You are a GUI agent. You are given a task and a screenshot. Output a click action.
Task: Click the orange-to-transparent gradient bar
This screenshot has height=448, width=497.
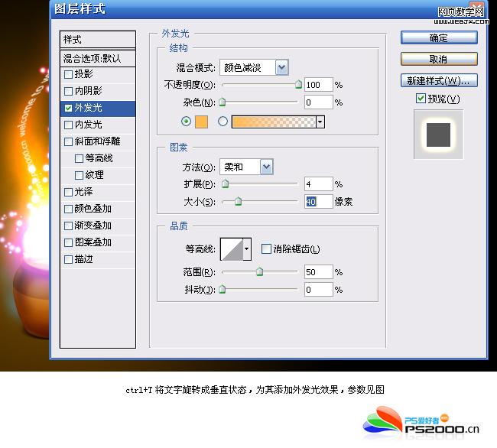pos(274,122)
